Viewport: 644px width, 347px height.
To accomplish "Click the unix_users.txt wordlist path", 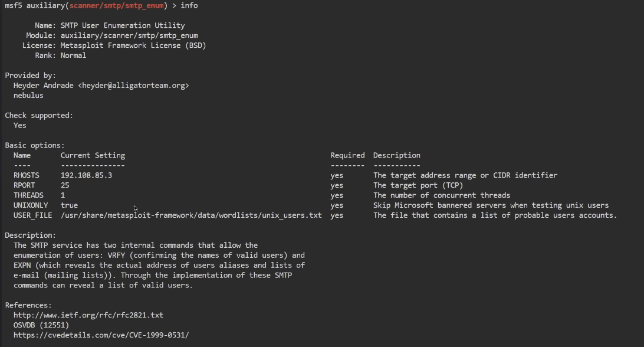I will (x=191, y=215).
